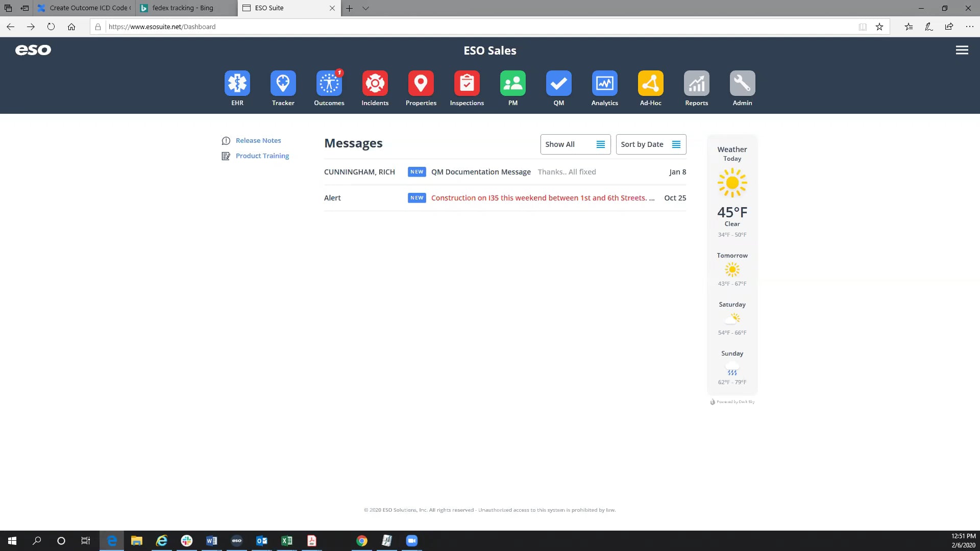This screenshot has height=551, width=980.
Task: Open browser Settings and more menu
Action: (970, 27)
